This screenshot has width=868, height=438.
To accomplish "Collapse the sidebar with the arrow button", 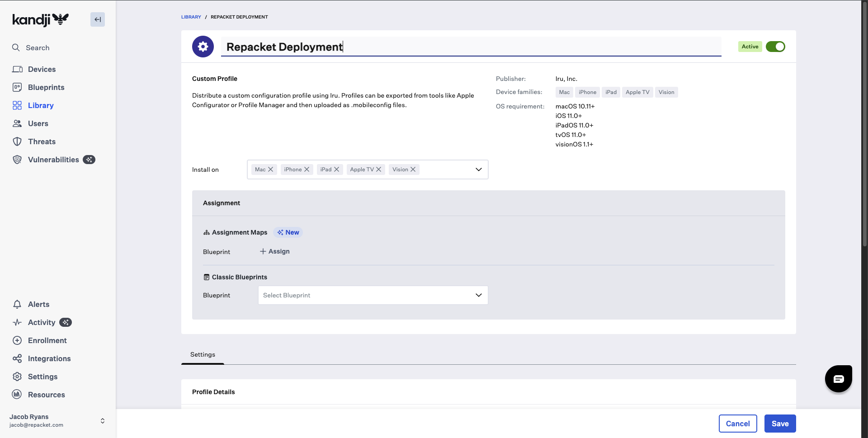I will [x=98, y=19].
